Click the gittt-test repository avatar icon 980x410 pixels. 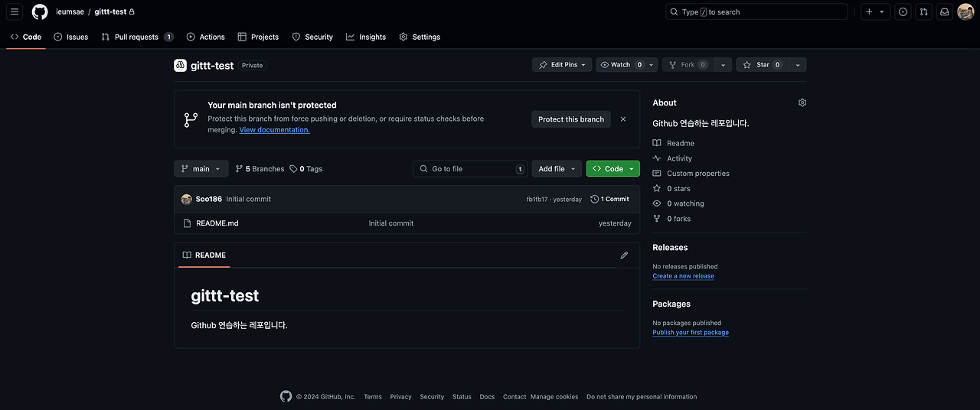[180, 65]
